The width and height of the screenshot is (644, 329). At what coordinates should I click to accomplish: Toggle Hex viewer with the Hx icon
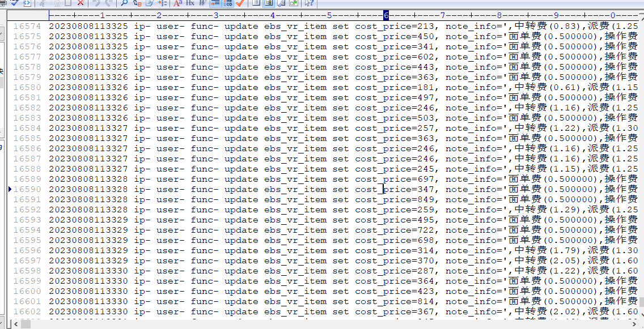point(190,3)
